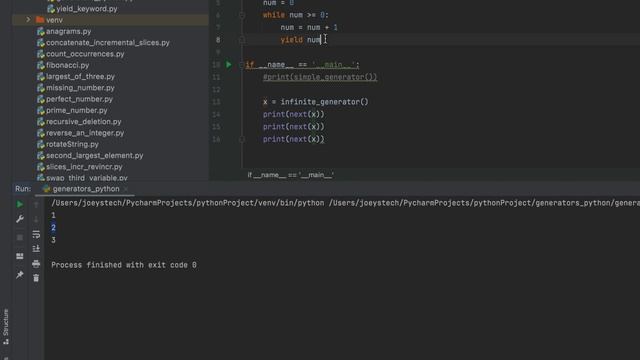Viewport: 640px width, 360px height.
Task: Run script via the green gutter arrow
Action: point(229,64)
